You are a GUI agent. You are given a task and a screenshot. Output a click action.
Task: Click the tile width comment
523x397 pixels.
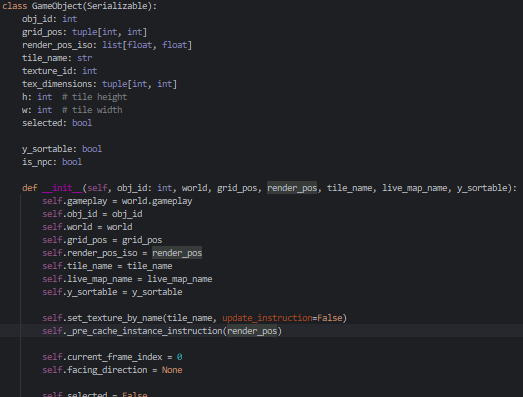coord(92,110)
